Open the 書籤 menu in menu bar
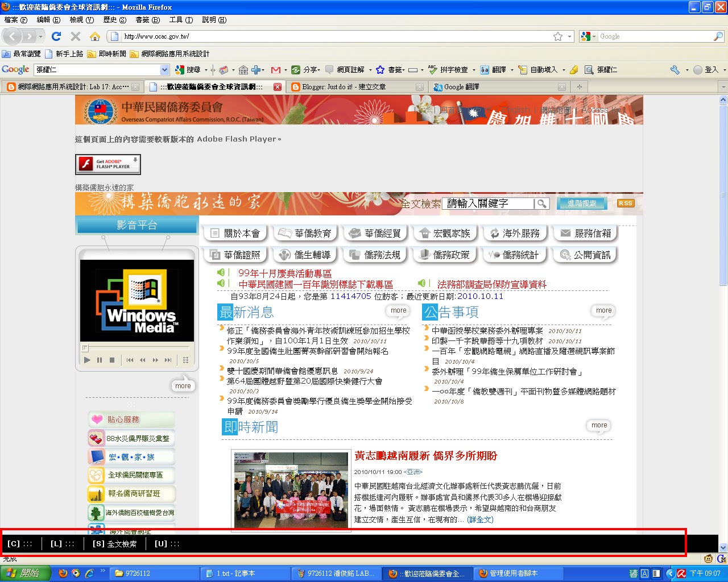Screen dimensions: 728x582 coord(147,20)
